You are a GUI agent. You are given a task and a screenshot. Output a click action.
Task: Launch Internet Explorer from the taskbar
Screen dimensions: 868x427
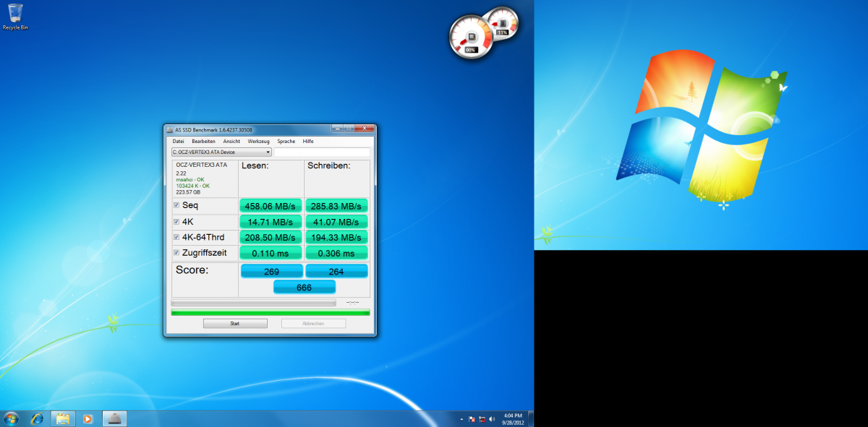(x=38, y=418)
